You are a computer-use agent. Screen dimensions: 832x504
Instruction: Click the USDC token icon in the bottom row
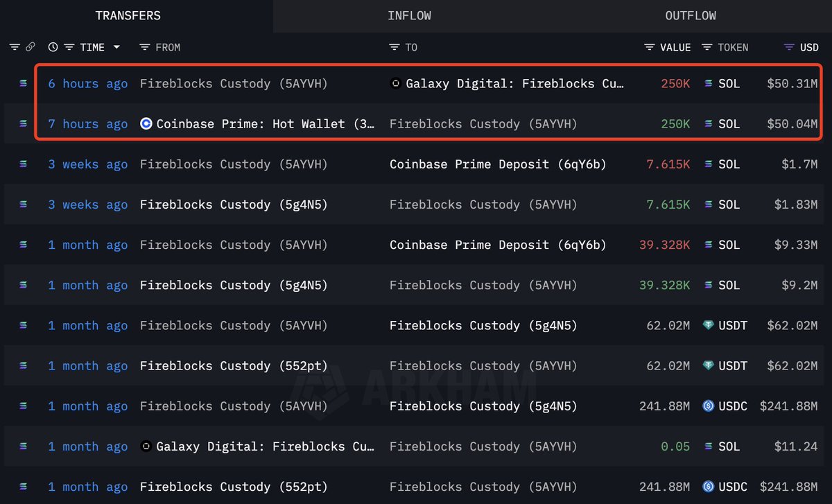708,487
